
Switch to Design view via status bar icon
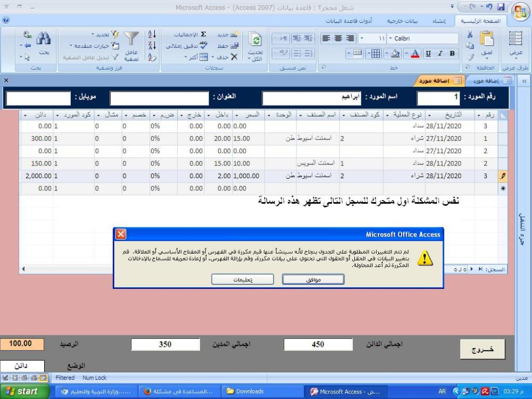click(5, 378)
